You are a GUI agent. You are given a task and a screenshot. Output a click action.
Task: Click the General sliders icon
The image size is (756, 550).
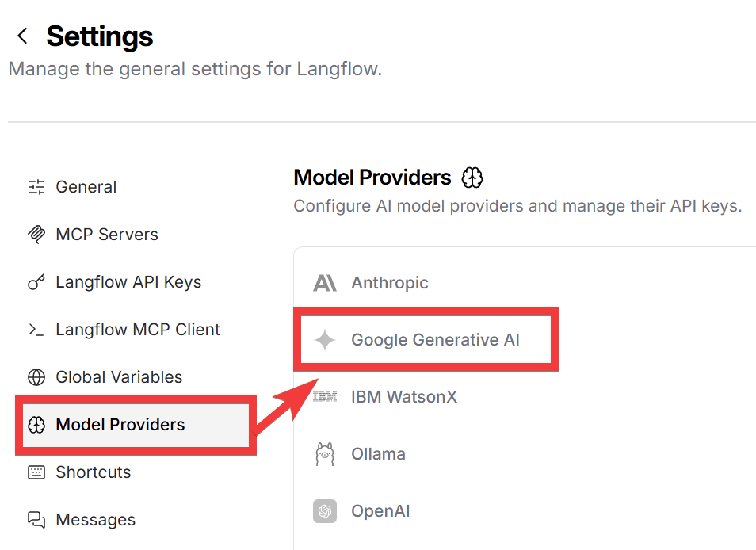36,187
